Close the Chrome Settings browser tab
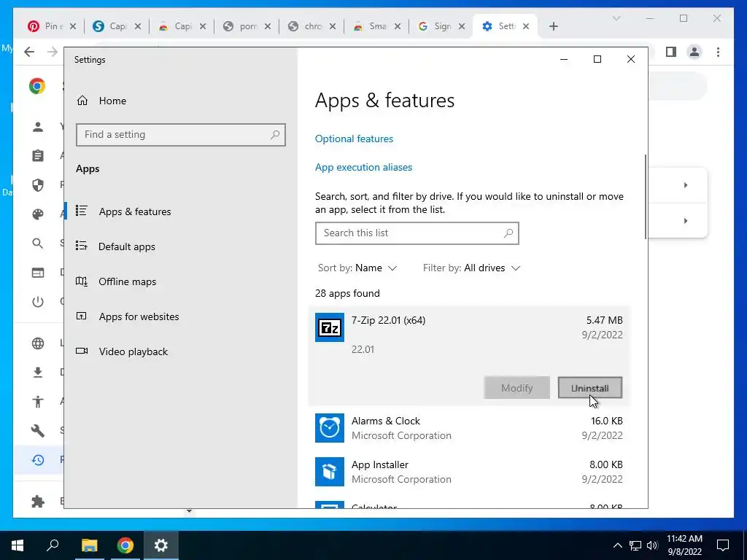The height and width of the screenshot is (560, 747). coord(526,26)
